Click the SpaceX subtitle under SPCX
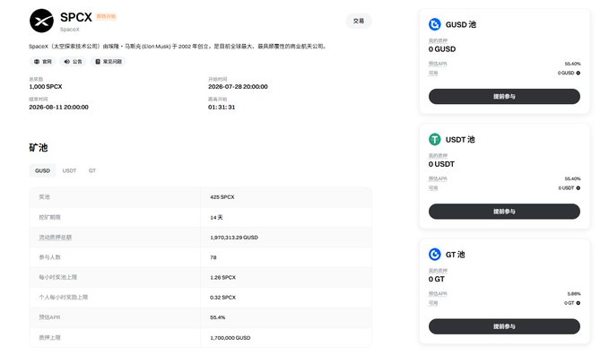The image size is (609, 364). (70, 30)
